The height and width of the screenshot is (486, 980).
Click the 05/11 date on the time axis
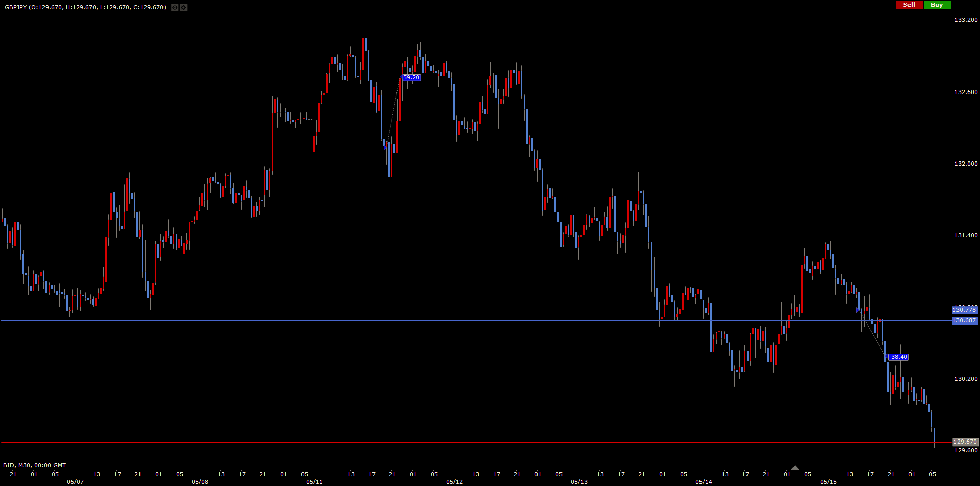click(314, 482)
